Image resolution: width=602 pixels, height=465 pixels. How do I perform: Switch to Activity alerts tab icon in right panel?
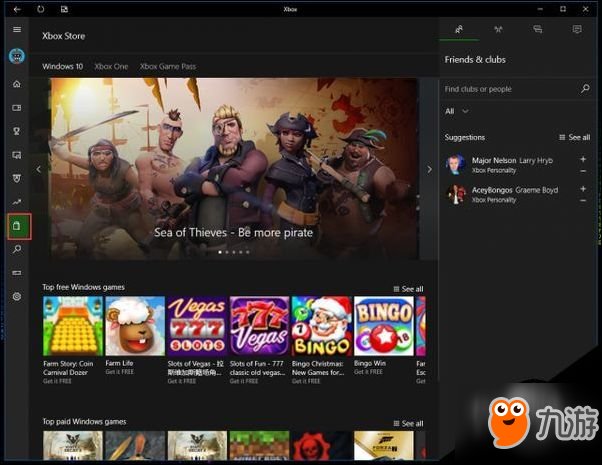click(x=577, y=30)
